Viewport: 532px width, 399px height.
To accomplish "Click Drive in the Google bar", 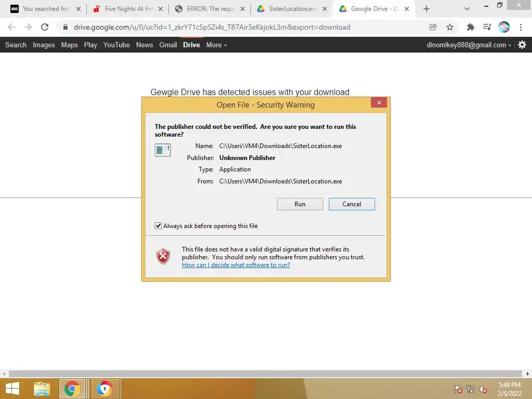I will pos(191,45).
